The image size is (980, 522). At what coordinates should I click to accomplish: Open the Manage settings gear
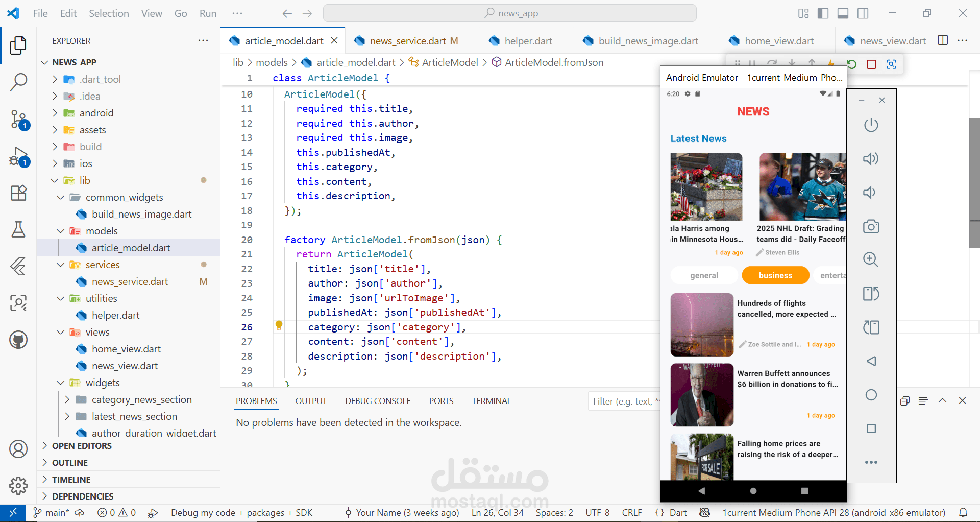tap(18, 485)
